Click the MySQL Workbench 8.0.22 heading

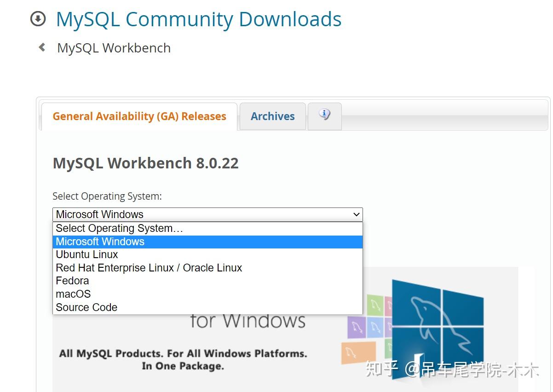[x=145, y=163]
